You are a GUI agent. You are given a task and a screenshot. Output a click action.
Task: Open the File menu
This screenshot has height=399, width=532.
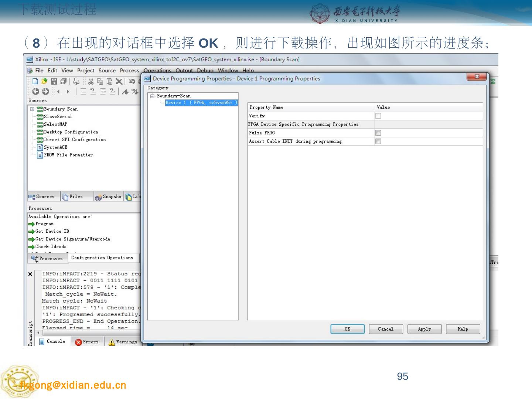pyautogui.click(x=39, y=71)
